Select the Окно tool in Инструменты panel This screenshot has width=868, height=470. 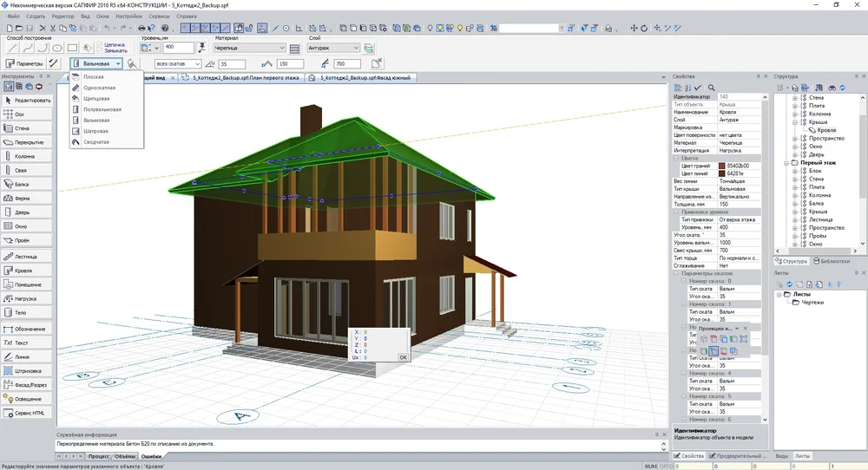point(27,226)
